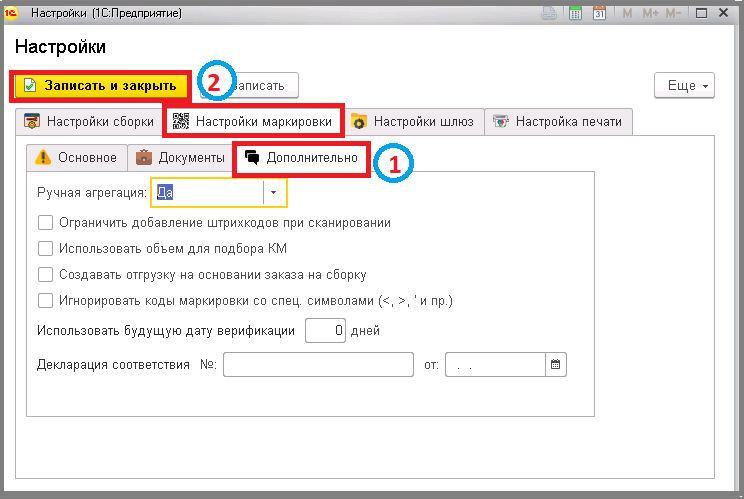This screenshot has height=499, width=744.
Task: Switch to Настройки маркировки tab
Action: point(253,122)
